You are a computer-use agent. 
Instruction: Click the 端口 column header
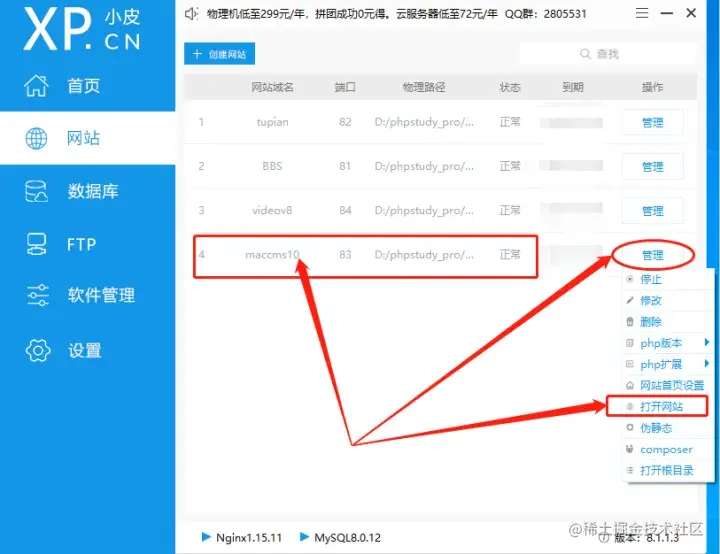[345, 87]
